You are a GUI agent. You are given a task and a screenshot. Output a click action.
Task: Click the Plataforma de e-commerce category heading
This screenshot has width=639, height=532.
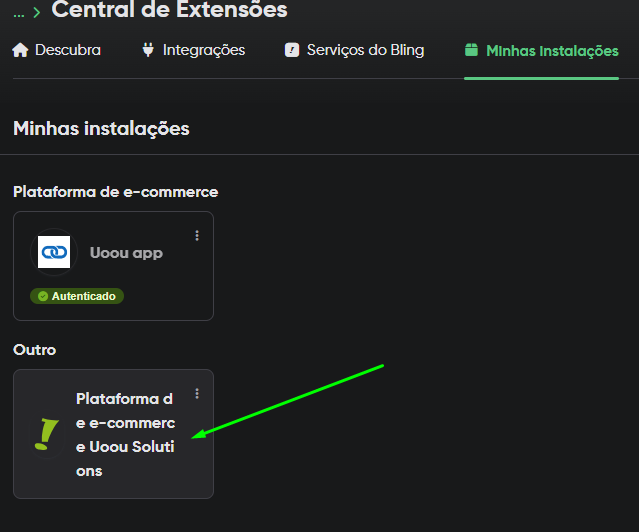pyautogui.click(x=116, y=192)
